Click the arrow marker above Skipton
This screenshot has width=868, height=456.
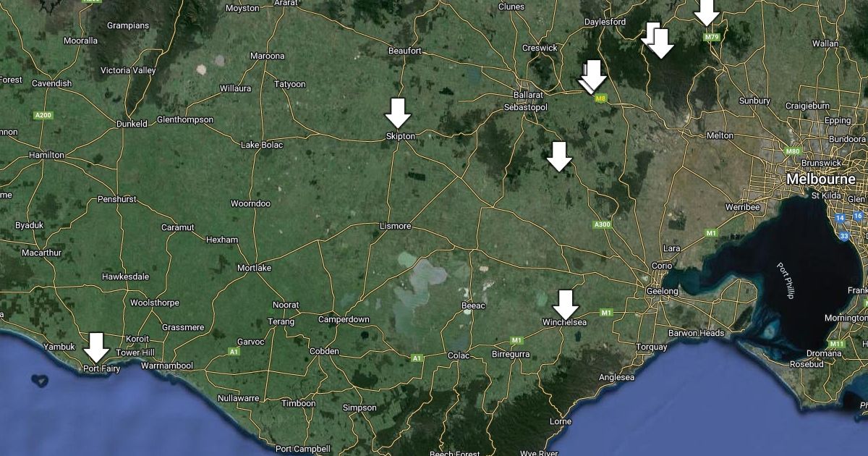[x=397, y=113]
